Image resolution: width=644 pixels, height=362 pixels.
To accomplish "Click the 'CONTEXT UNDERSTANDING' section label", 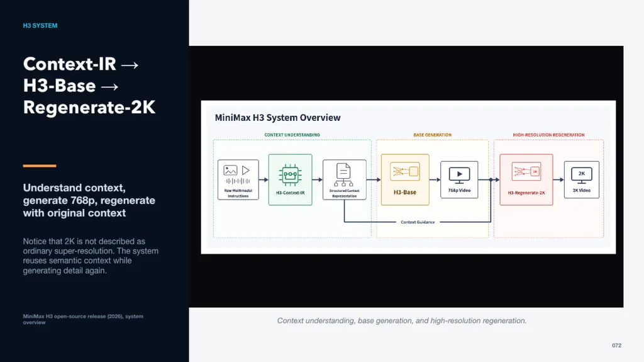I will tap(292, 135).
